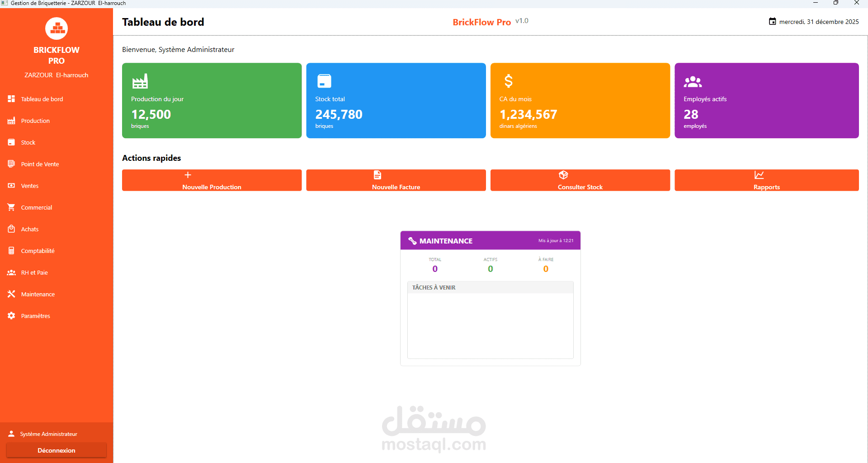
Task: Open Maintenance from sidebar menu
Action: coord(57,294)
